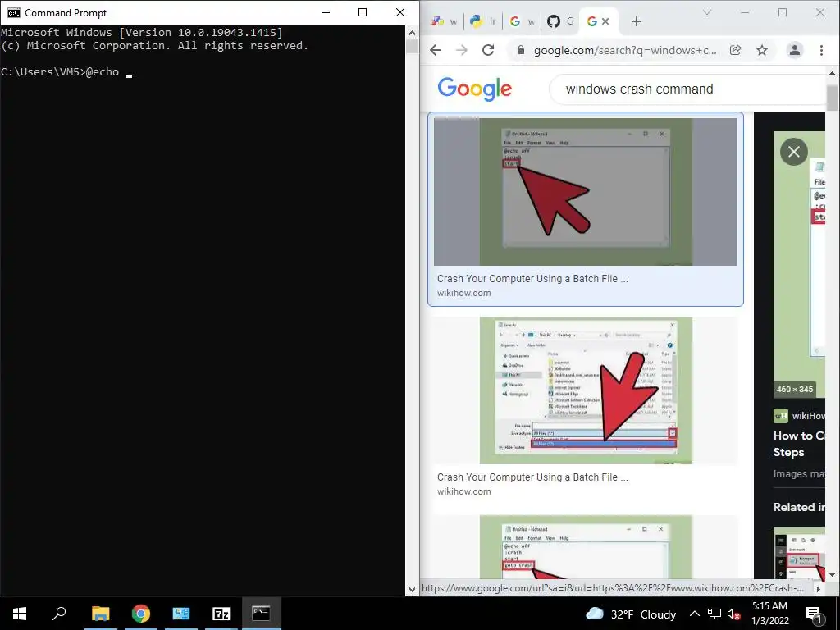Click the network tray icon
The image size is (840, 630).
[x=714, y=614]
